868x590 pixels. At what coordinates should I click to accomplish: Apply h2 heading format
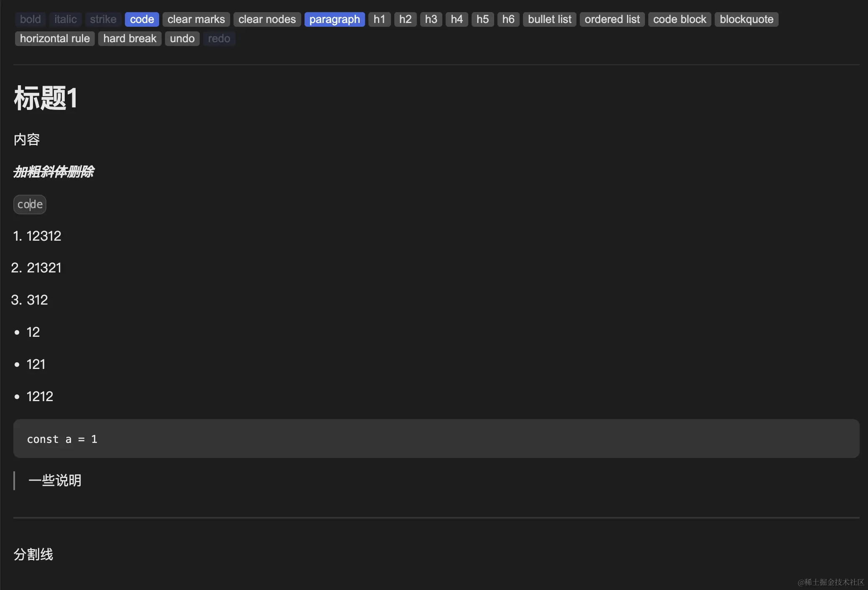point(405,19)
